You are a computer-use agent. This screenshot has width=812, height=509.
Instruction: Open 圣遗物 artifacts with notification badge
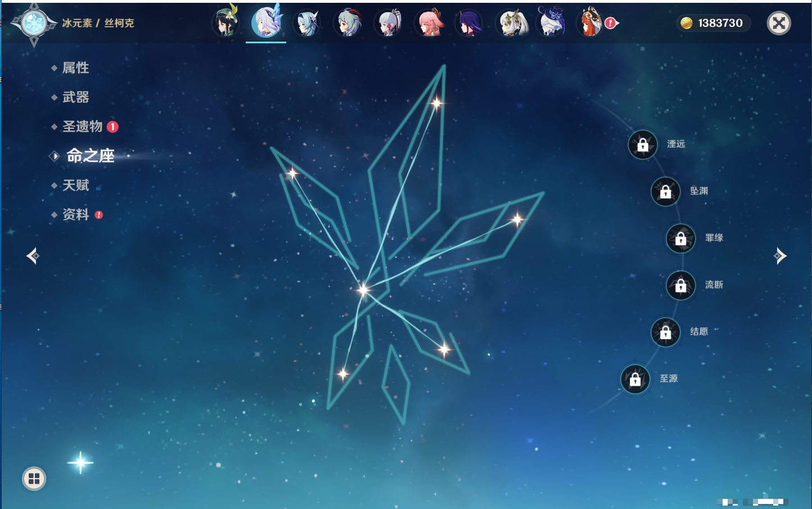[x=83, y=127]
